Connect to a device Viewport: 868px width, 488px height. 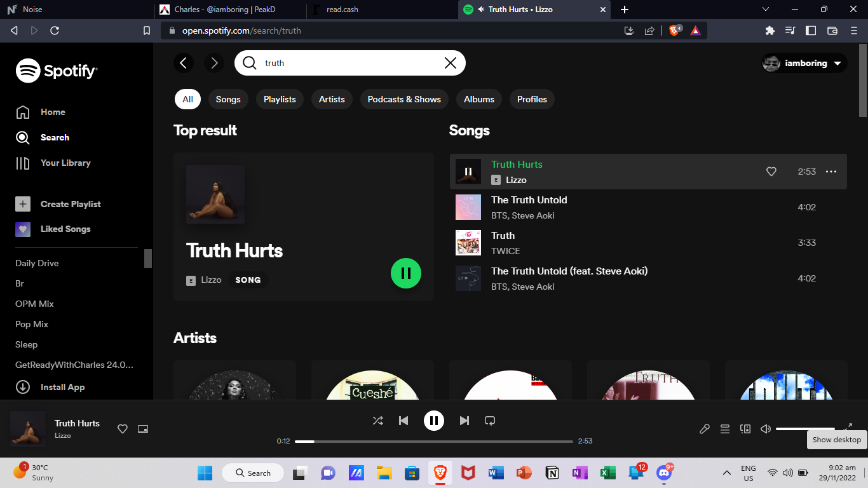point(745,429)
